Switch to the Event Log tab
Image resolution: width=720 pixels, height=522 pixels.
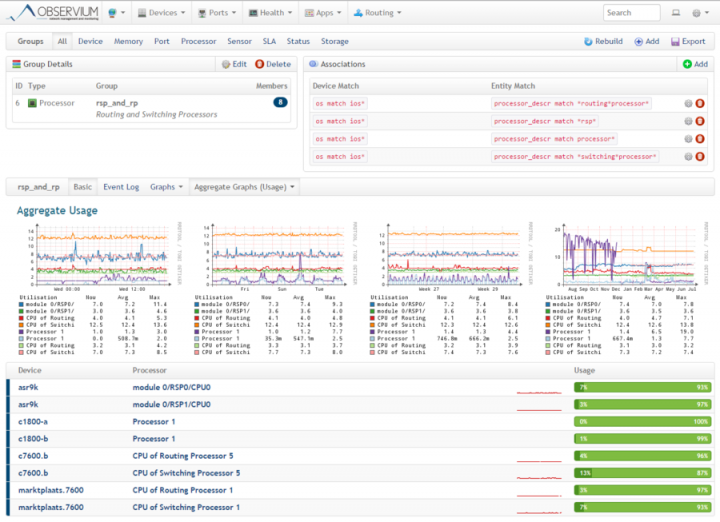click(x=121, y=187)
